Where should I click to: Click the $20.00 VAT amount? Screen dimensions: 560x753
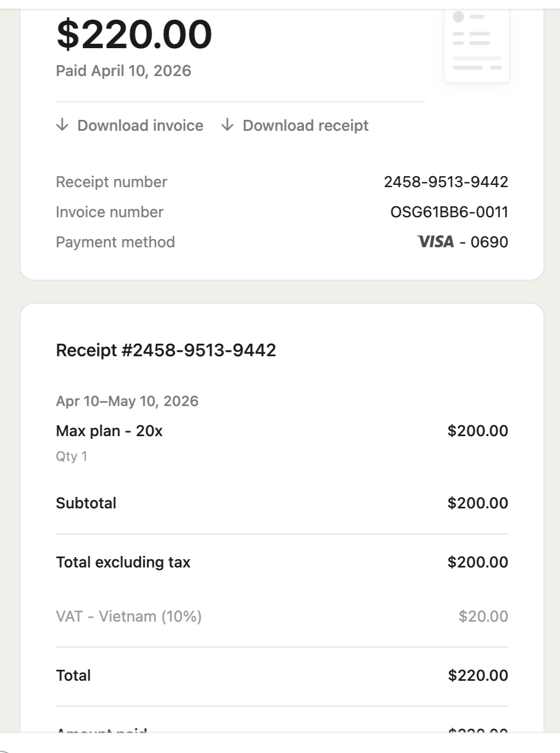(x=483, y=617)
